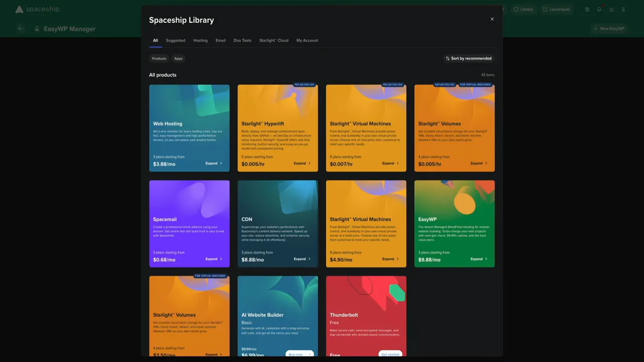
Task: Switch to the Starlight Cloud tab
Action: [x=274, y=40]
